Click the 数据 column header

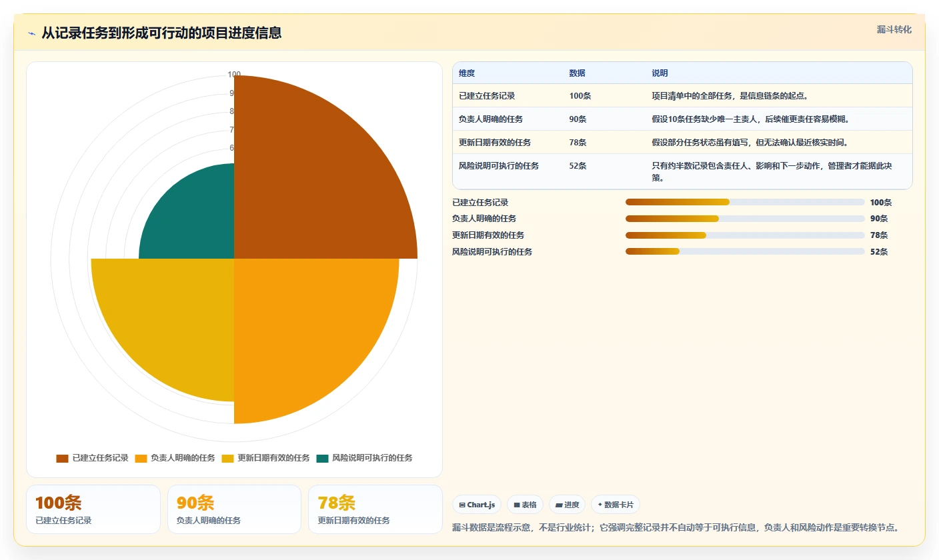pyautogui.click(x=578, y=73)
